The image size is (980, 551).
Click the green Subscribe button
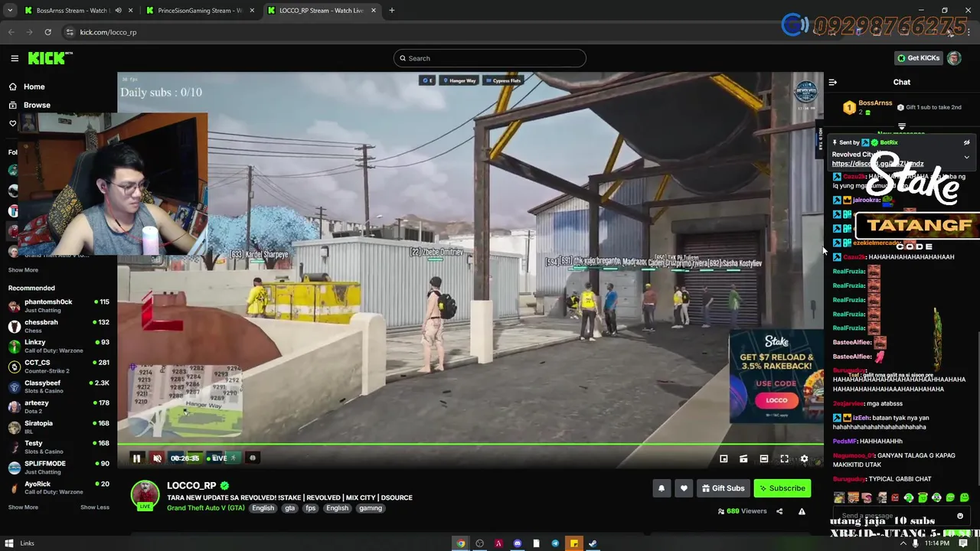click(782, 488)
